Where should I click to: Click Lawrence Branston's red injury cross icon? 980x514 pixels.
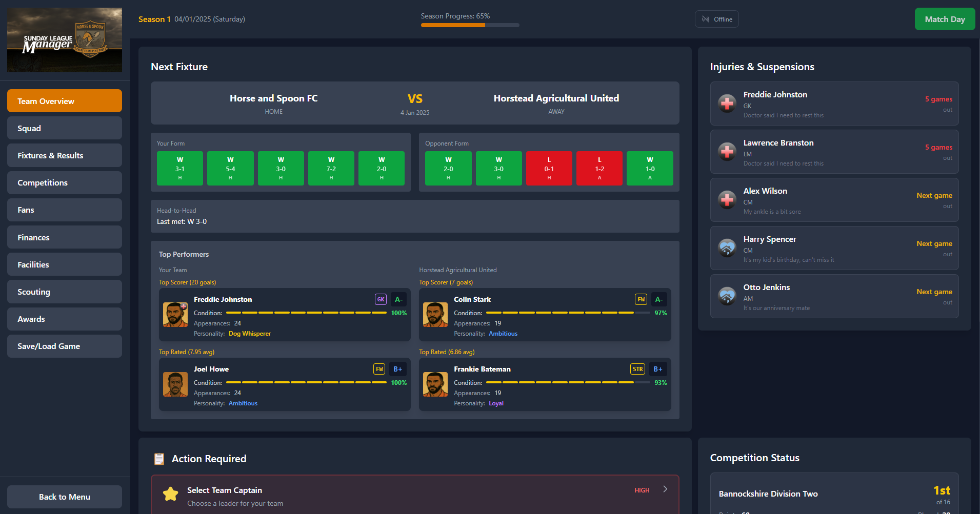(727, 152)
